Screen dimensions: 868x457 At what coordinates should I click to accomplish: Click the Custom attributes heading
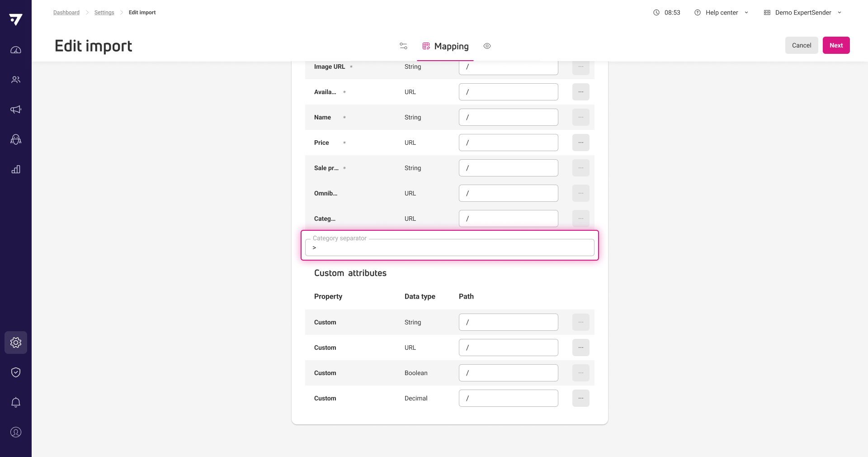click(350, 273)
